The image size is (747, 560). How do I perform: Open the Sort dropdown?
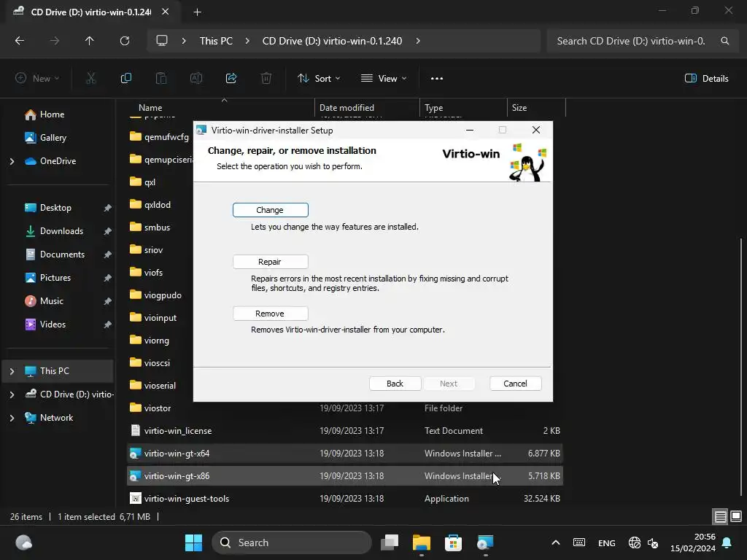(x=319, y=78)
